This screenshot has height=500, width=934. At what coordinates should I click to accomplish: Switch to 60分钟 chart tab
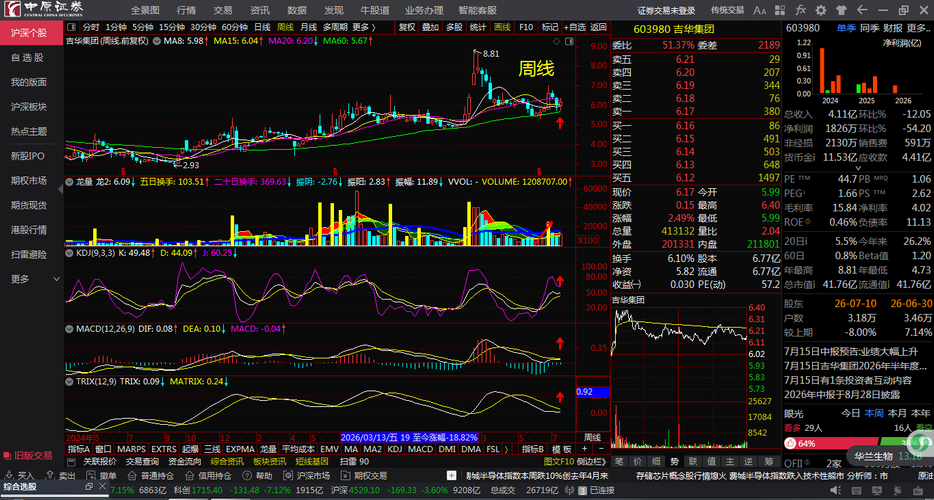click(234, 27)
